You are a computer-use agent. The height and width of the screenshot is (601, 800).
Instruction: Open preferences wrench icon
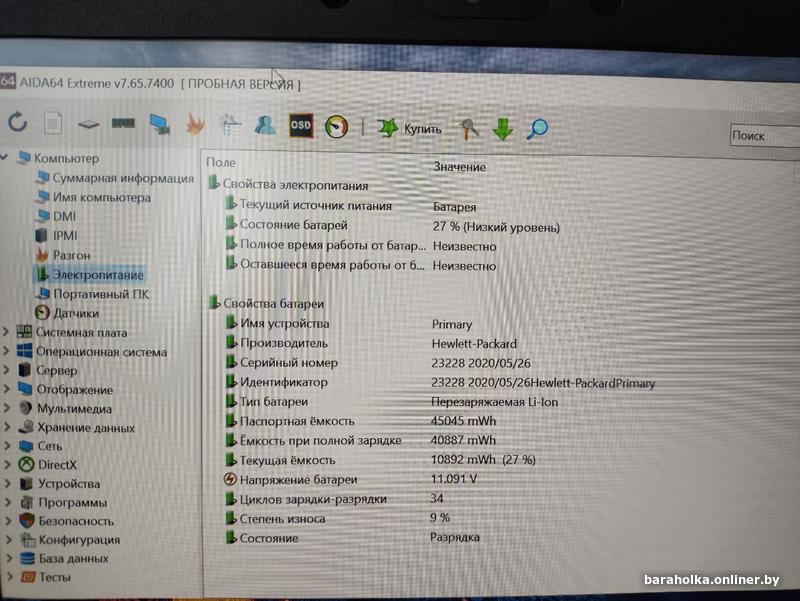pyautogui.click(x=469, y=129)
